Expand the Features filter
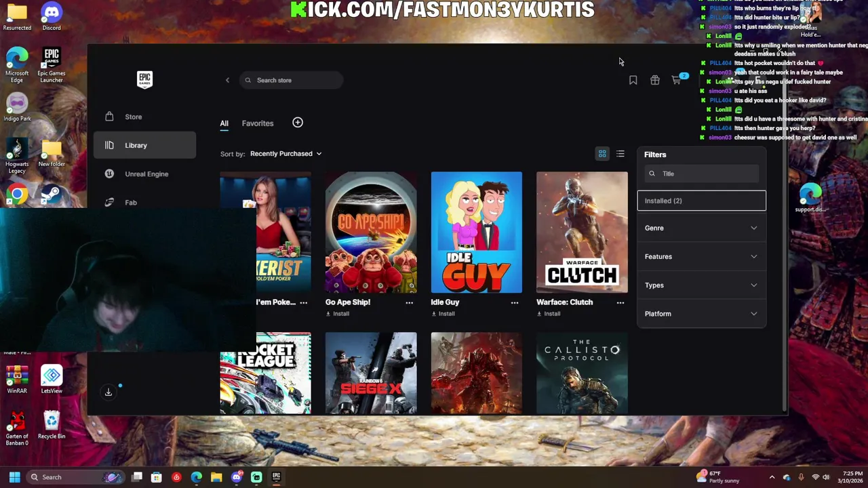This screenshot has width=868, height=488. 701,257
